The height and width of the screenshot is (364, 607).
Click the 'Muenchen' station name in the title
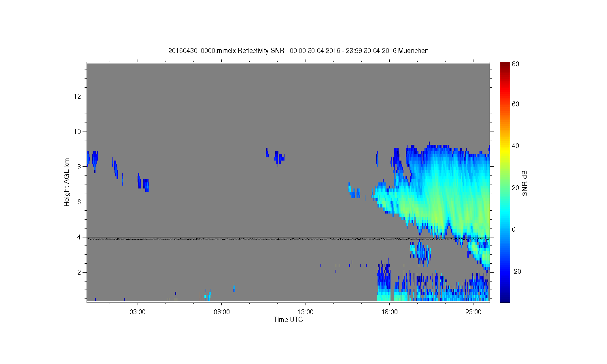(413, 51)
